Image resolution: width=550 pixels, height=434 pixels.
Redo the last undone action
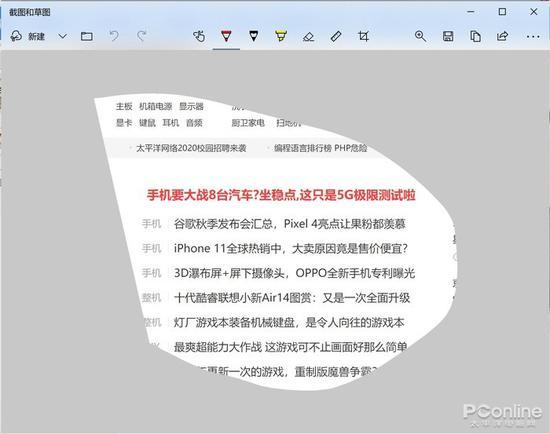pos(142,36)
